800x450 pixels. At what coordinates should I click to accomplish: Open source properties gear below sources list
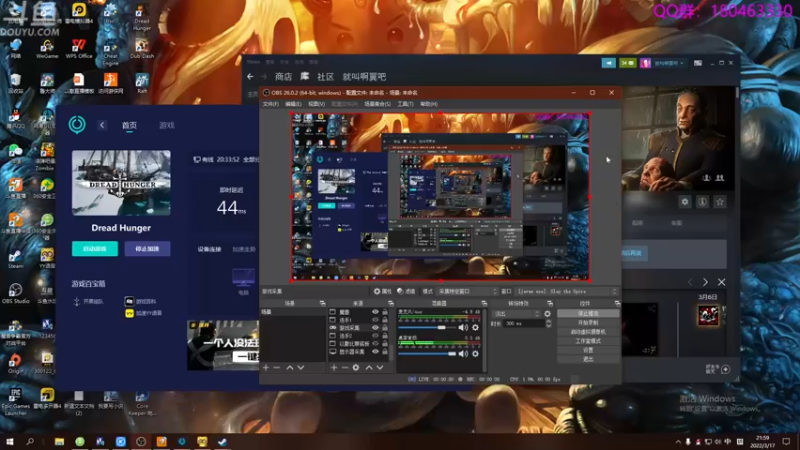[356, 367]
